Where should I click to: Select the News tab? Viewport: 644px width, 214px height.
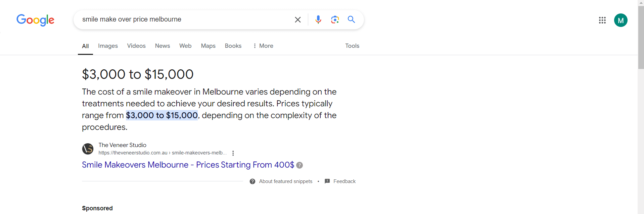(163, 46)
